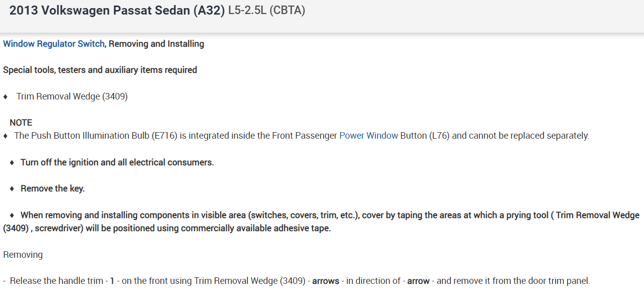Click the 'Removing and Installing' heading text
The height and width of the screenshot is (306, 644).
click(x=156, y=44)
